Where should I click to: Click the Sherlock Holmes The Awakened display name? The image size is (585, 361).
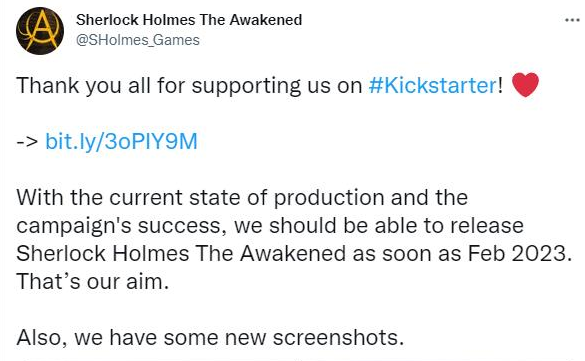(x=189, y=20)
